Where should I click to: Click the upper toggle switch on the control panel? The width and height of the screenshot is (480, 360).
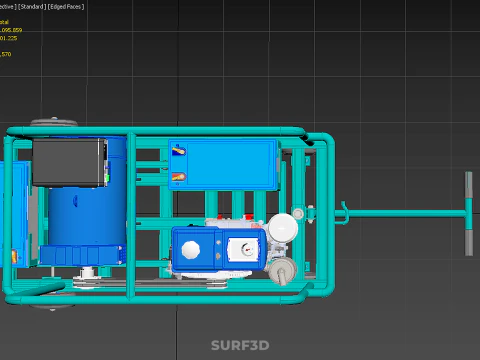179,151
